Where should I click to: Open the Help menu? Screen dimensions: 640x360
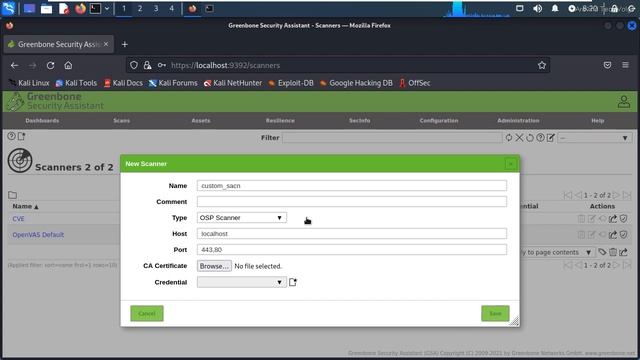point(598,121)
